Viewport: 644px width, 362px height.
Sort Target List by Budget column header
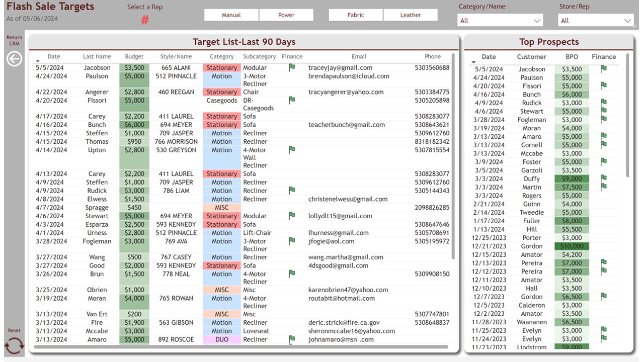coord(134,57)
